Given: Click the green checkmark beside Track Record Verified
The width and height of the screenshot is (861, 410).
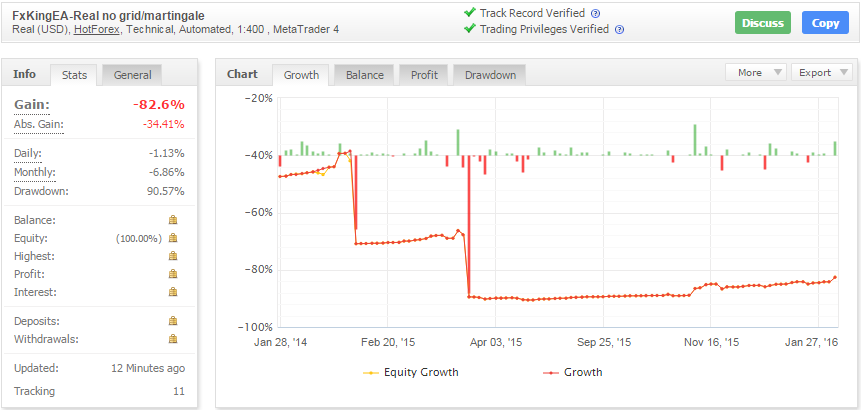Looking at the screenshot, I should tap(469, 13).
